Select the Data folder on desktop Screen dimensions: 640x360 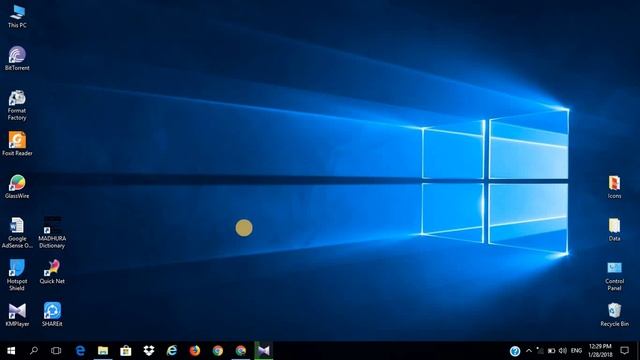click(614, 229)
